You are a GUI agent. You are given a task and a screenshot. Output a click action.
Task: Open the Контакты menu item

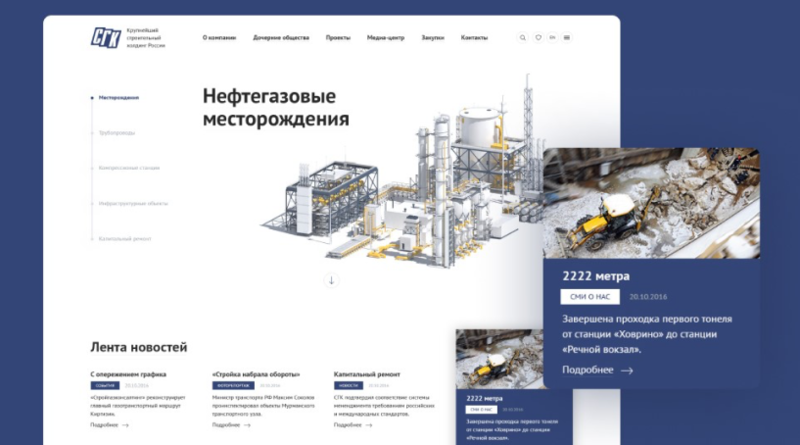click(474, 38)
